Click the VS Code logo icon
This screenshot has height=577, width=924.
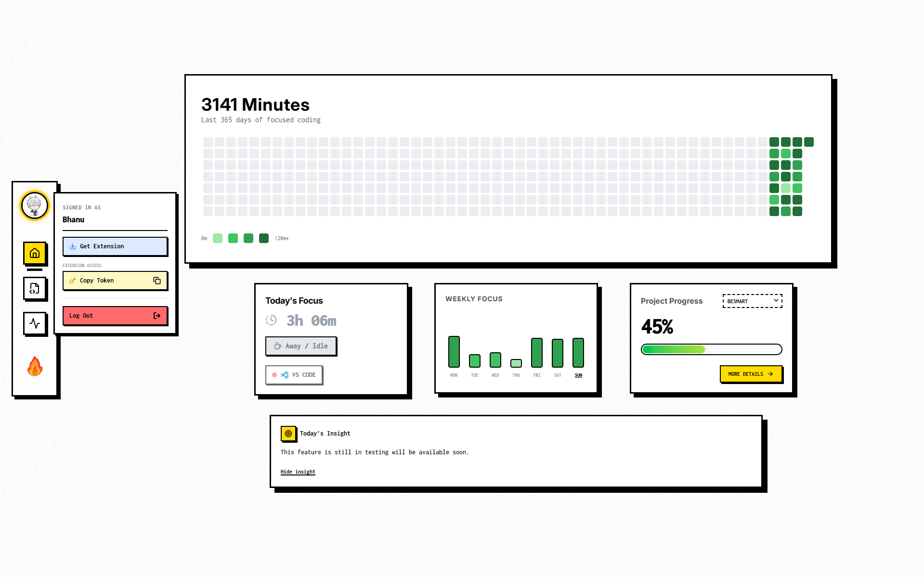285,375
